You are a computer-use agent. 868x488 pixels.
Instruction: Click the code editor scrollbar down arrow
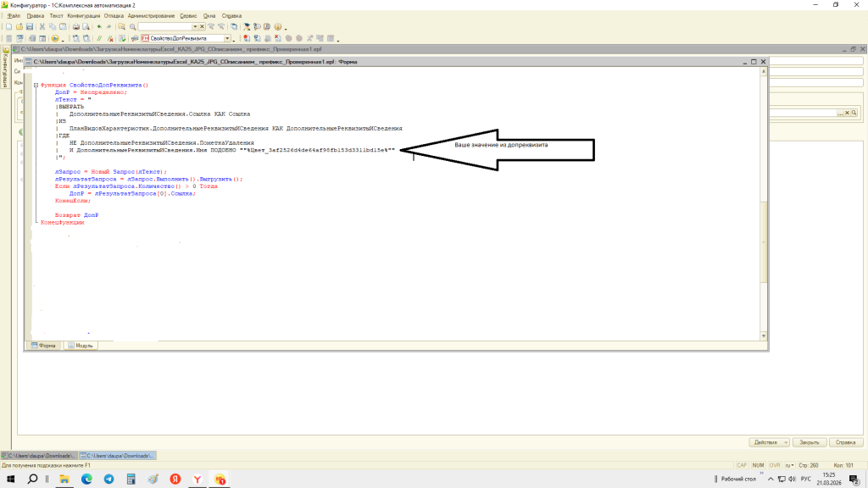tap(764, 335)
